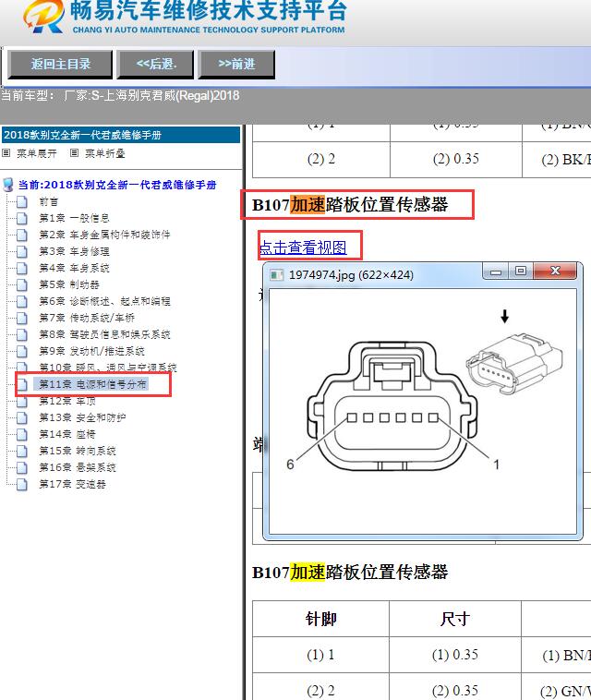Select the 前言 tree item

[49, 202]
